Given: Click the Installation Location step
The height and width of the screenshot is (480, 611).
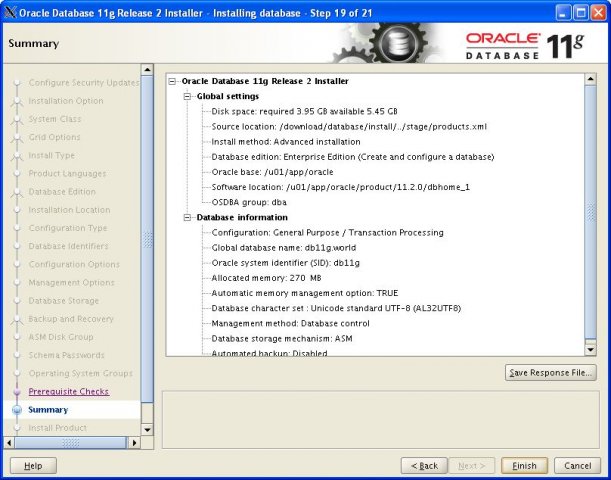Looking at the screenshot, I should coord(69,210).
